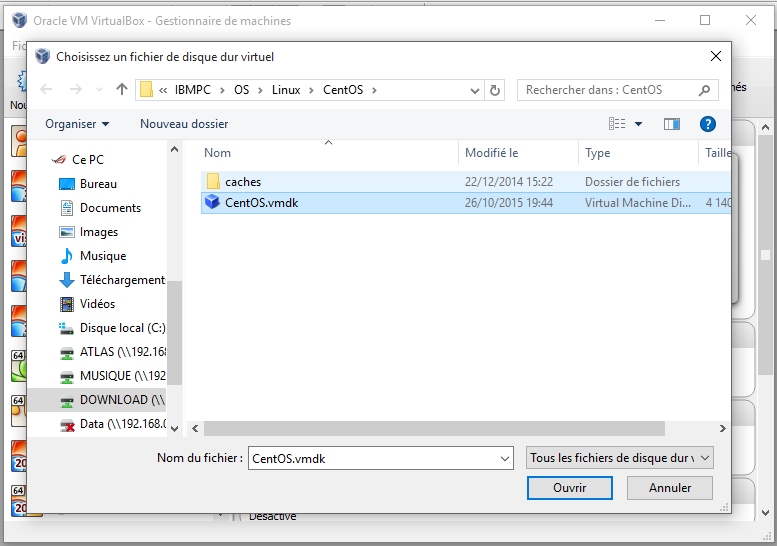
Task: Click the Vidéos film icon
Action: [67, 304]
